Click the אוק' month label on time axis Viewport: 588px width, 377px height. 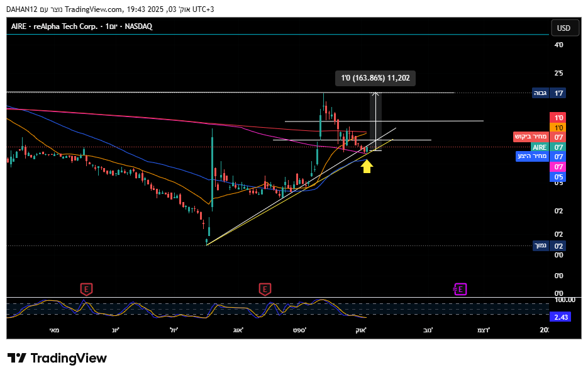coord(361,330)
